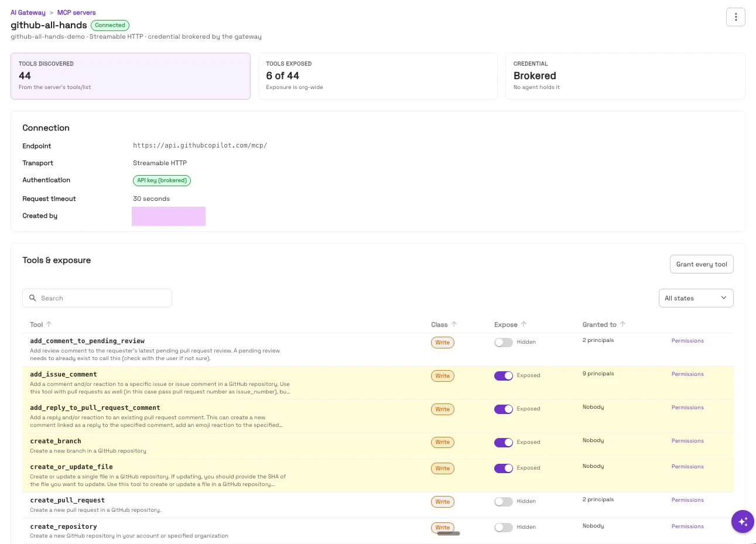Turn off exposure for add_reply_to_pull_request_comment
This screenshot has height=544, width=756.
504,409
